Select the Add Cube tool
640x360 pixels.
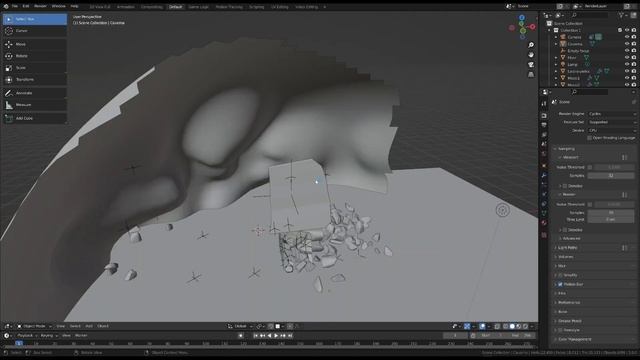point(35,118)
